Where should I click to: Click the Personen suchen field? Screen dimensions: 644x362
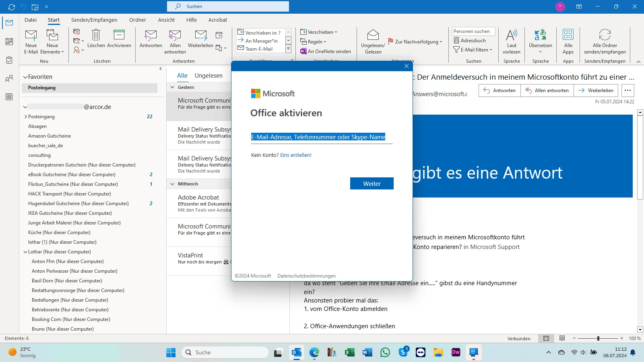coord(474,31)
